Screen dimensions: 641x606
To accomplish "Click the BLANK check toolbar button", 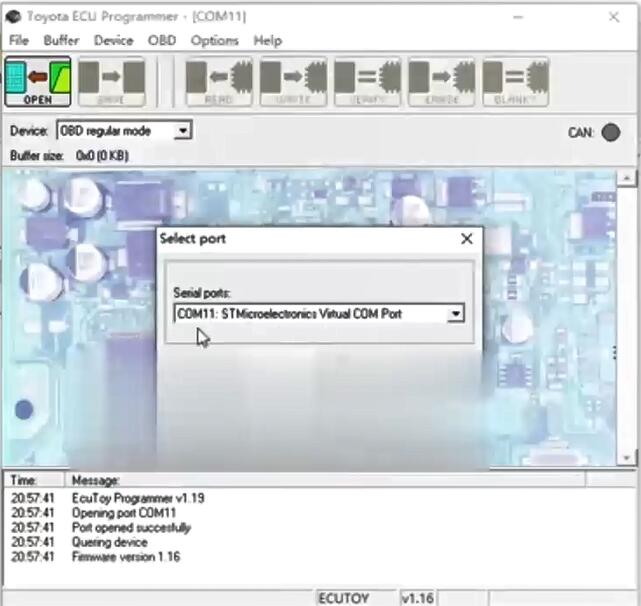I will tap(515, 82).
